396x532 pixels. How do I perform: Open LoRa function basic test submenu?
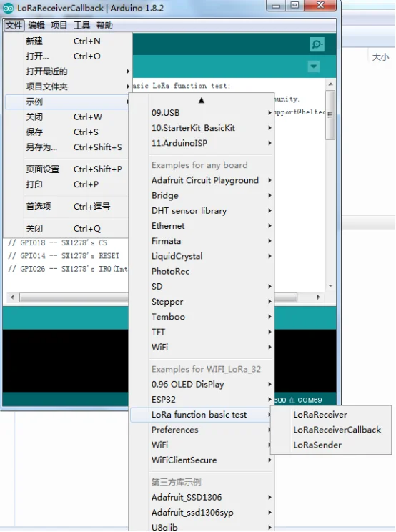pos(202,415)
